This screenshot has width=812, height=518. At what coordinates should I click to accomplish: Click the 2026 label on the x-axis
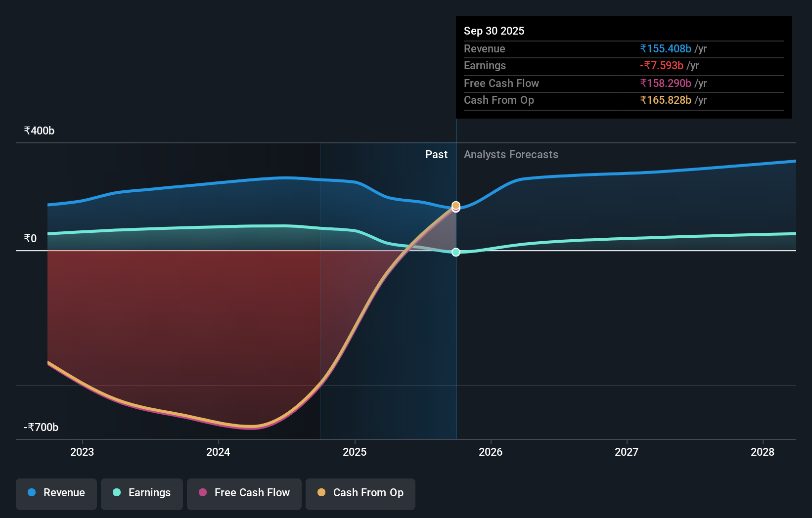(490, 451)
